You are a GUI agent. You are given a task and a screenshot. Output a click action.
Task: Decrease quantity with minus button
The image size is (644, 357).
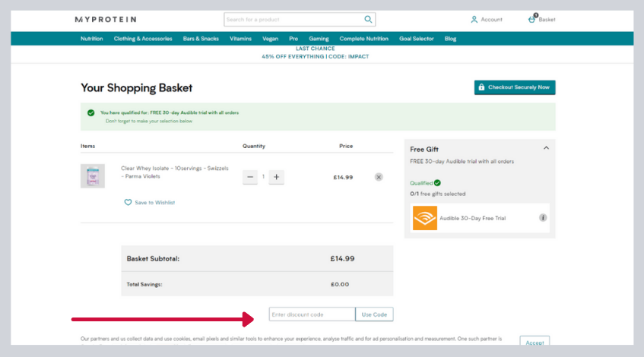tap(250, 177)
